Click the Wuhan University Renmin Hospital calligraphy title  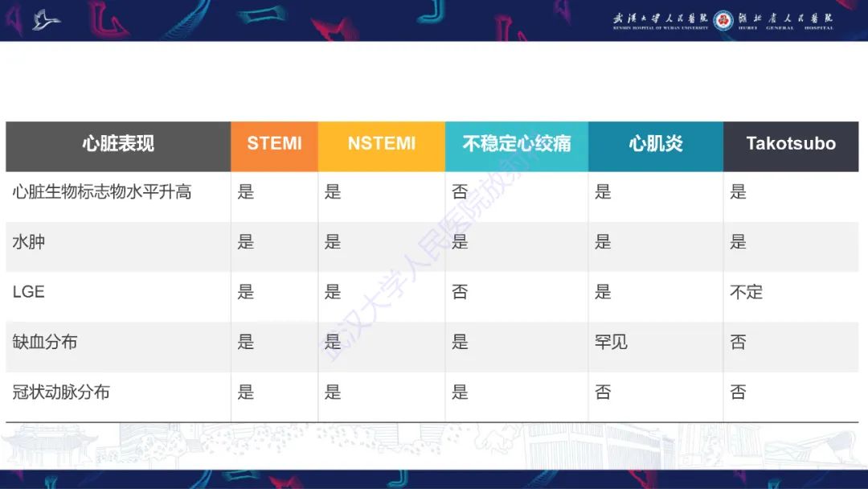pyautogui.click(x=661, y=20)
